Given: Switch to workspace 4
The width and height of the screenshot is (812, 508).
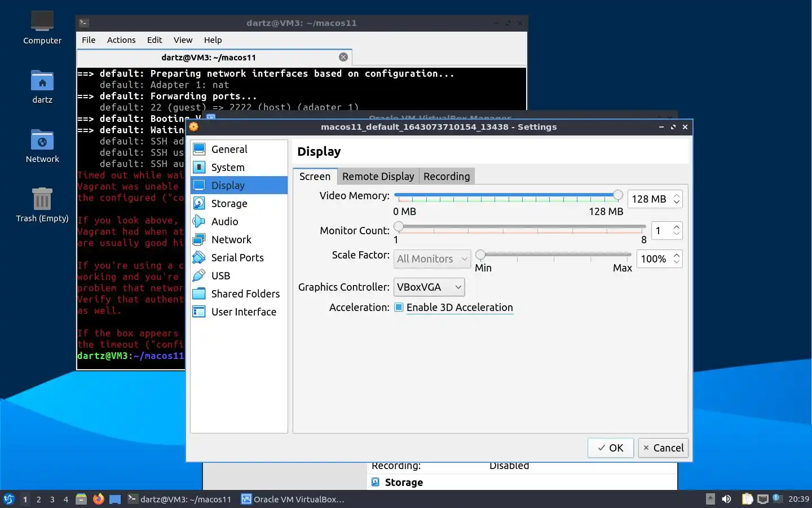Looking at the screenshot, I should (x=65, y=499).
